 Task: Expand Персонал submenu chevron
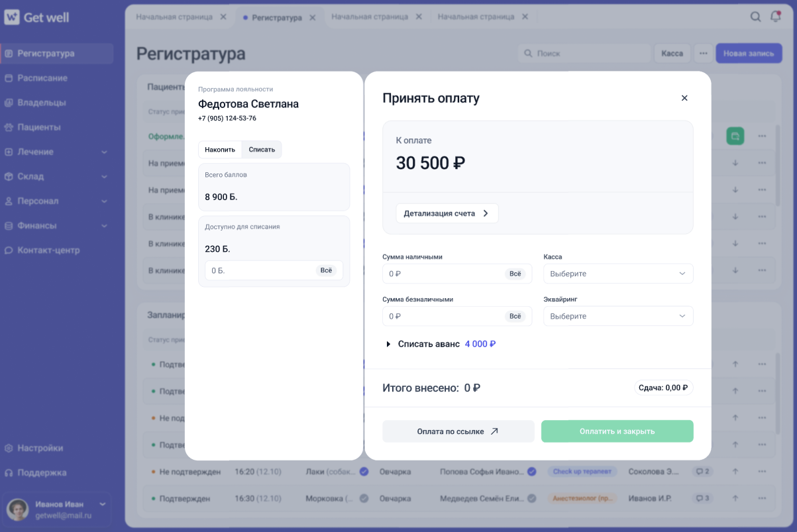[x=104, y=201]
